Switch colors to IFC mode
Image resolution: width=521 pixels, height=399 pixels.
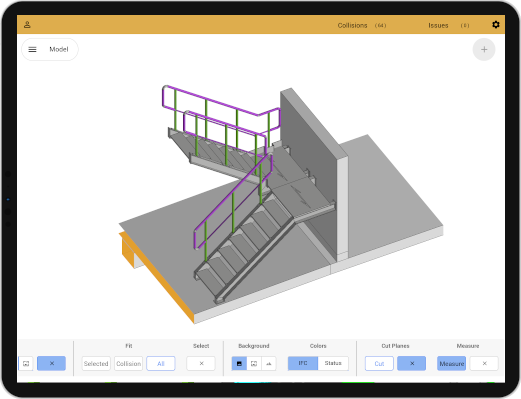[x=303, y=363]
